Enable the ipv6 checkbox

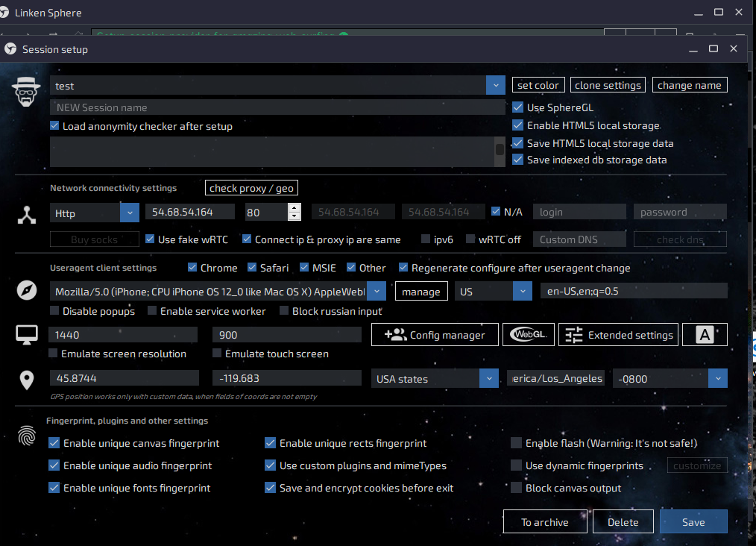[426, 239]
